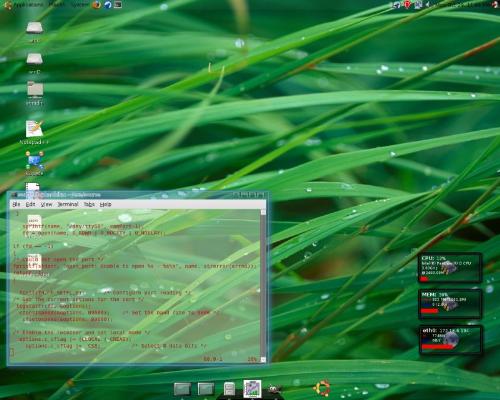Click the first window thumbnail in the dock

pos(182,389)
